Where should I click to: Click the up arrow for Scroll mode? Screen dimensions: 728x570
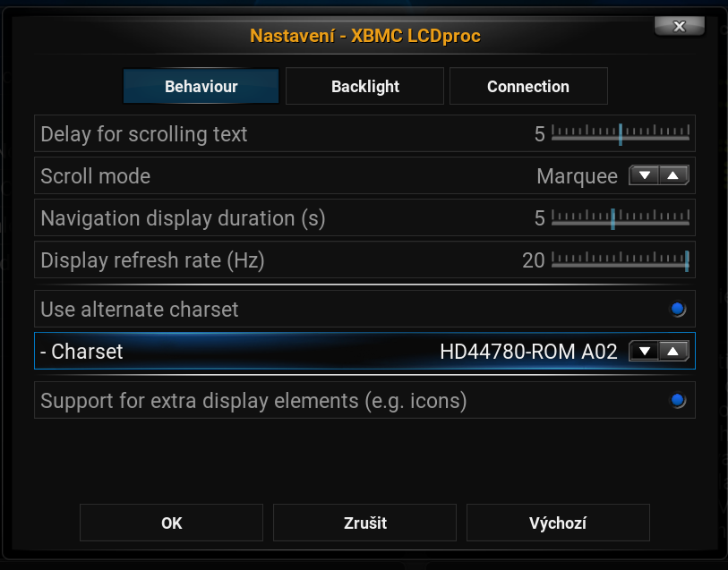pos(674,176)
